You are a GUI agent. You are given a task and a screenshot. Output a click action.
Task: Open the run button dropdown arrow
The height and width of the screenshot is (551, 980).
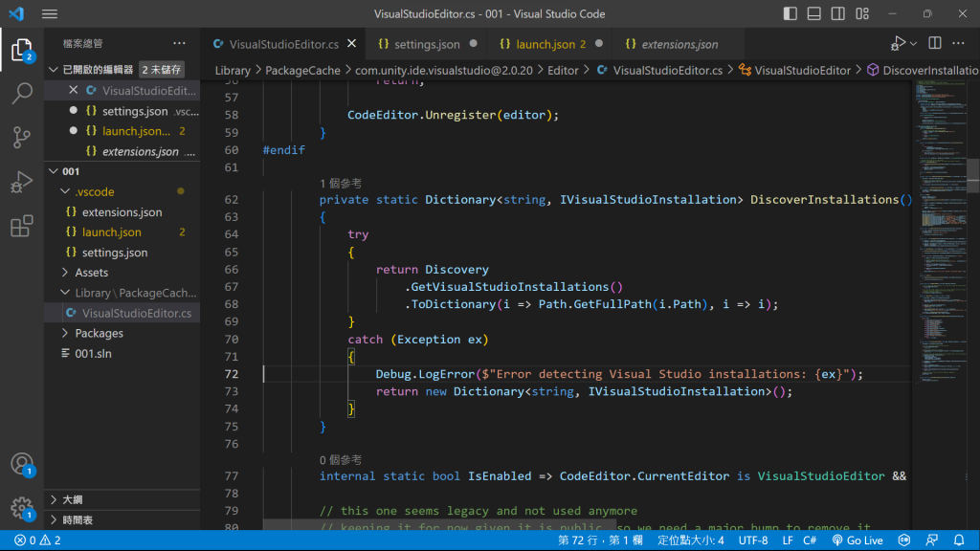[x=913, y=44]
